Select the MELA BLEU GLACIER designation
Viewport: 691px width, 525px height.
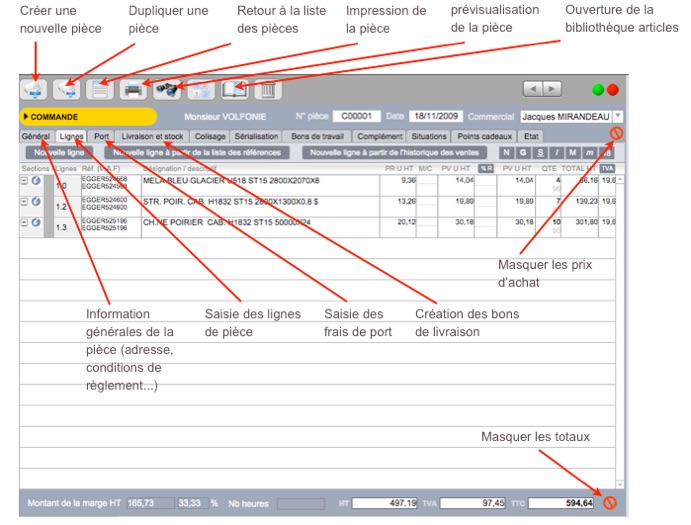(x=231, y=181)
